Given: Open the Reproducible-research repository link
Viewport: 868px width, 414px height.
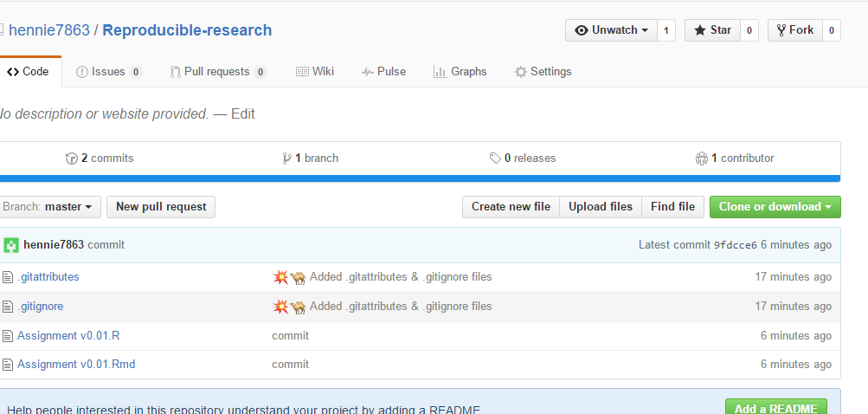Looking at the screenshot, I should [187, 30].
